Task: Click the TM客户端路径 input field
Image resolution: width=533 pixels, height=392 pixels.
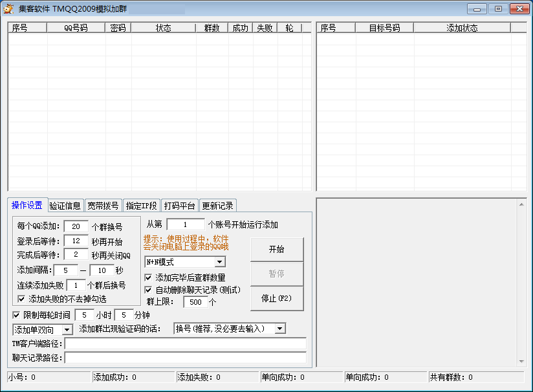Action: point(186,343)
